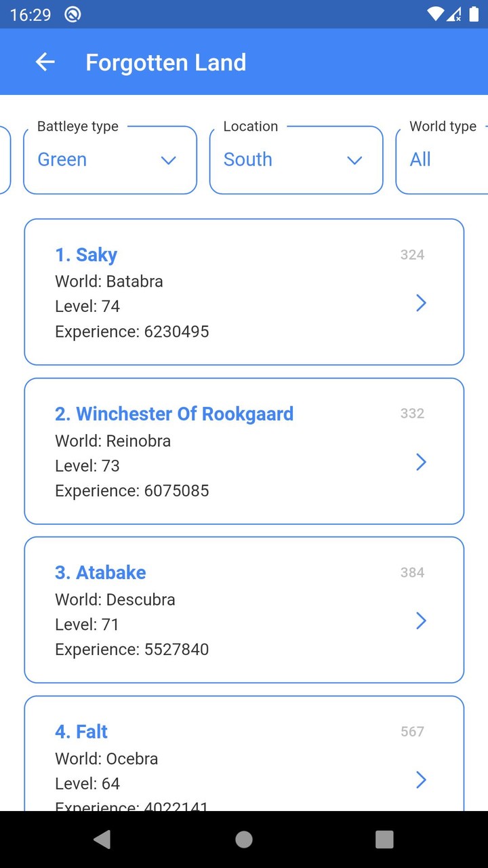Tap the '4. Falt' player name
This screenshot has height=868, width=488.
coord(81,732)
